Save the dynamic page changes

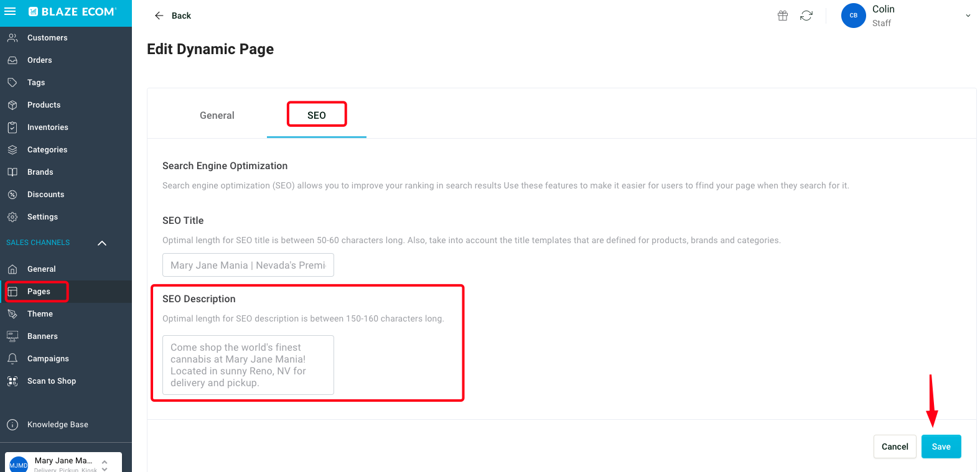click(x=941, y=447)
